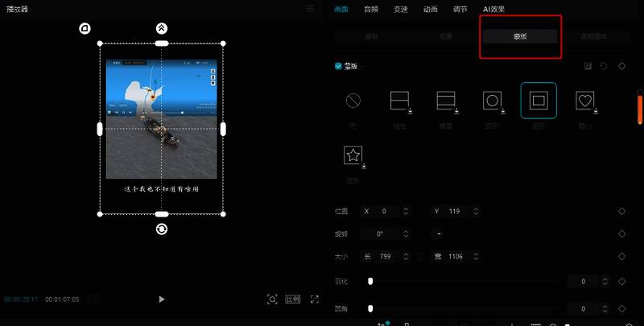The height and width of the screenshot is (326, 644).
Task: Click the 宽 width value 1106
Action: (456, 256)
